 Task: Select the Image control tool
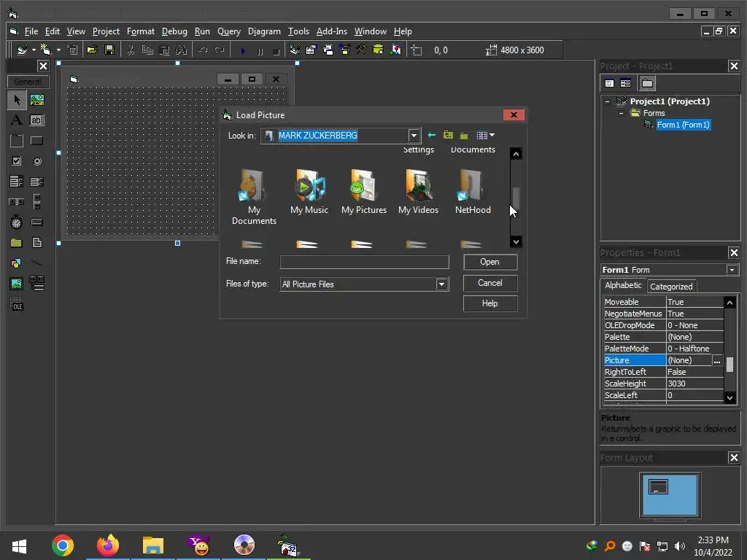tap(17, 284)
